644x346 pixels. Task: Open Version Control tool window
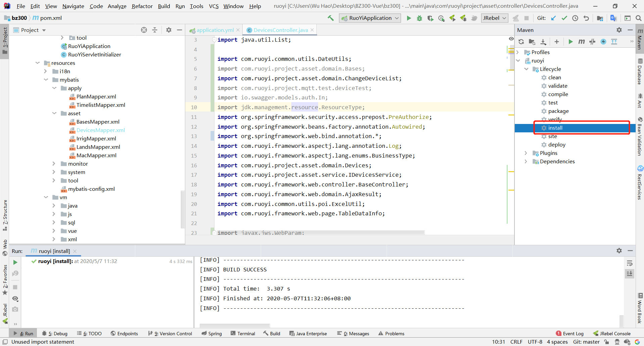point(170,334)
